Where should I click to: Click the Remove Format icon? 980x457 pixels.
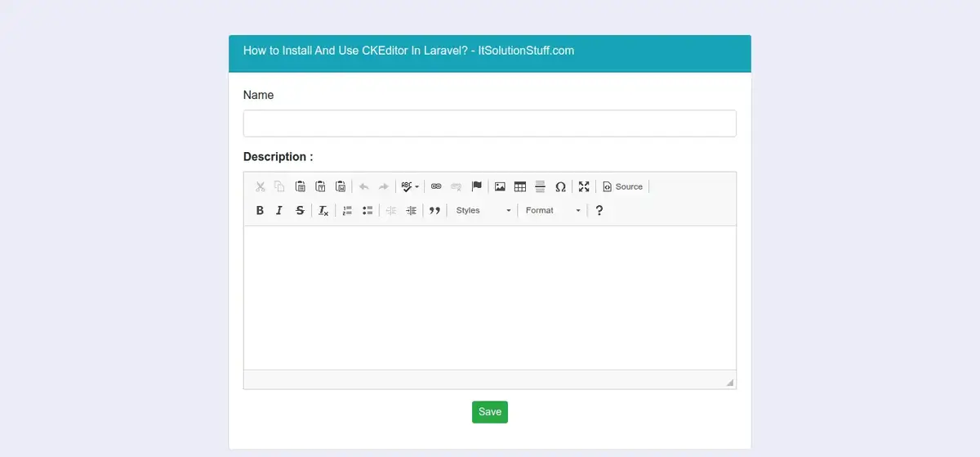coord(323,211)
